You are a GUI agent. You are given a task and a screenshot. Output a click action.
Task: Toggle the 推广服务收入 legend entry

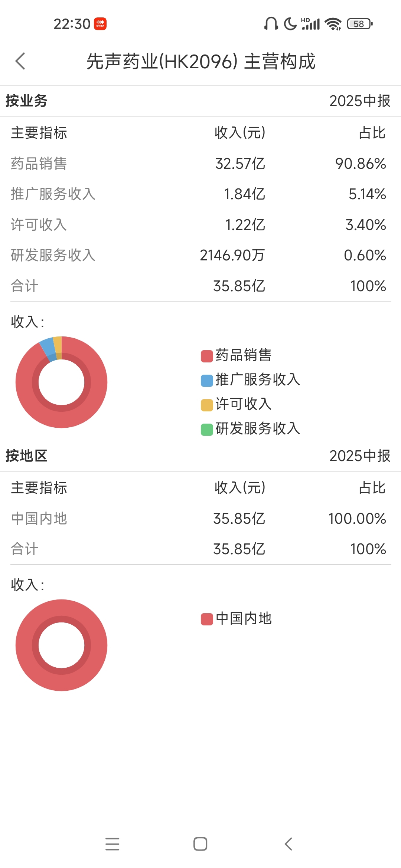click(x=251, y=380)
